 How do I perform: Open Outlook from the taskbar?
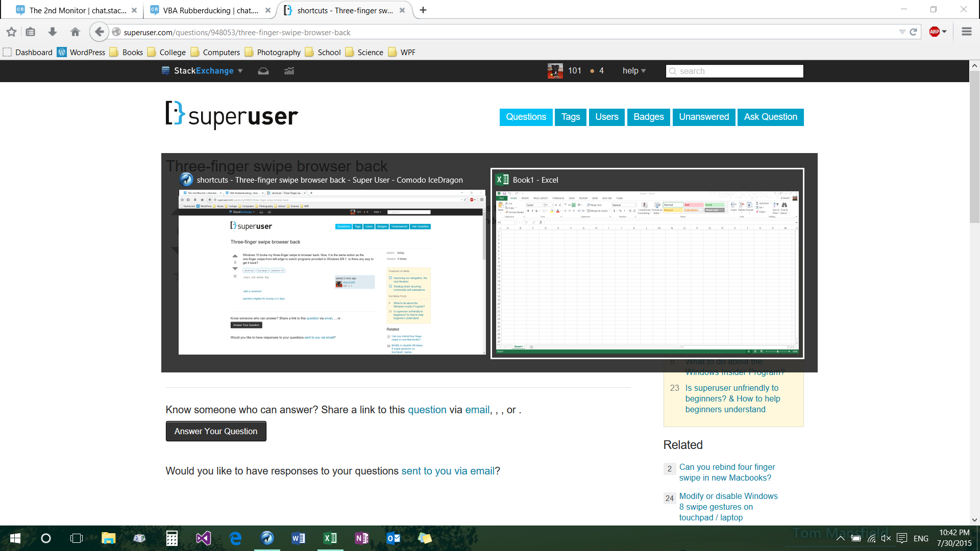coord(394,538)
